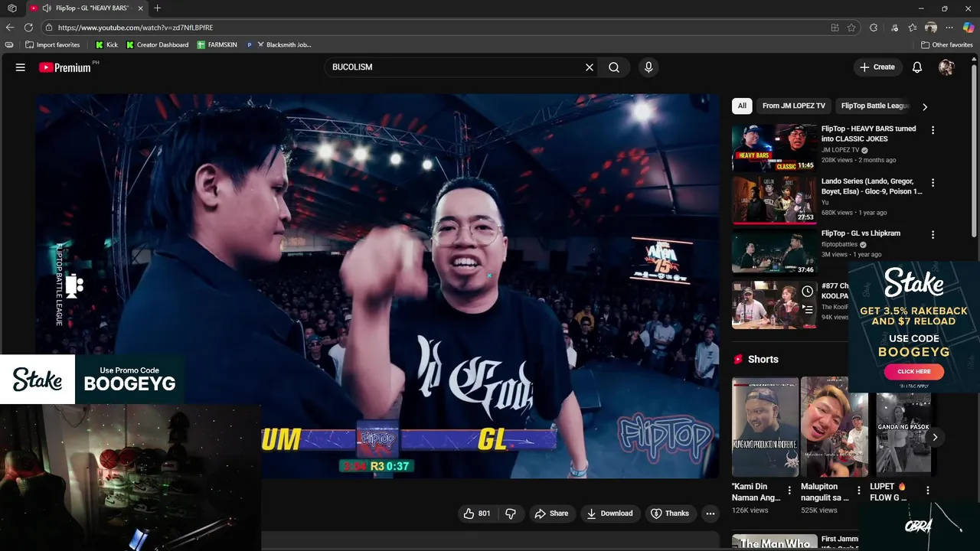Open options for Malupiton nangulit short
This screenshot has width=980, height=551.
coord(858,491)
